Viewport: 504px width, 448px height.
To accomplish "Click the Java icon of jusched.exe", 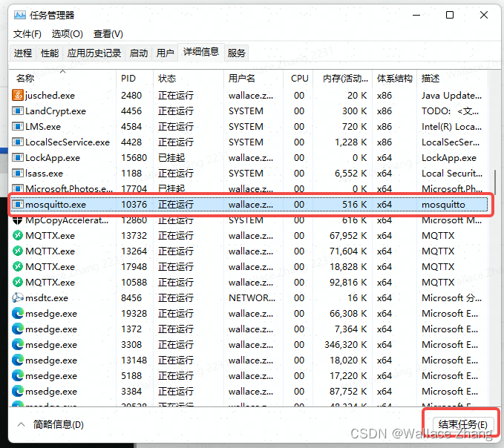I will click(x=18, y=95).
